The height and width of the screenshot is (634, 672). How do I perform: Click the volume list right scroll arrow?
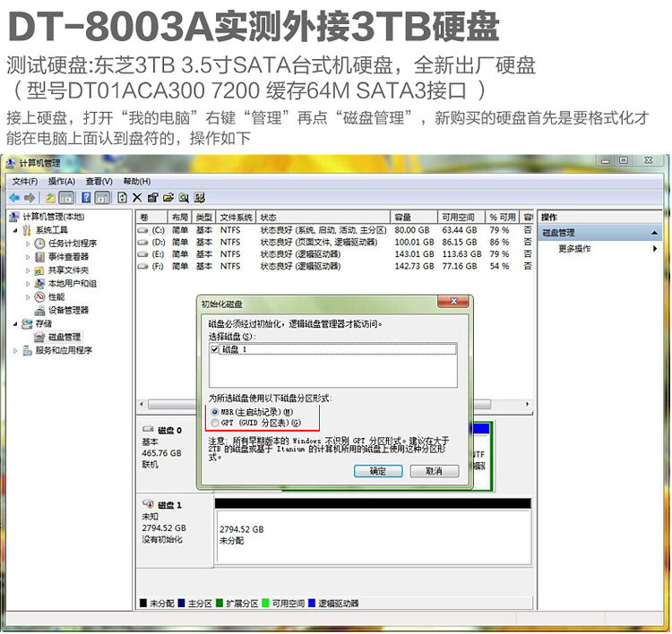click(x=527, y=404)
